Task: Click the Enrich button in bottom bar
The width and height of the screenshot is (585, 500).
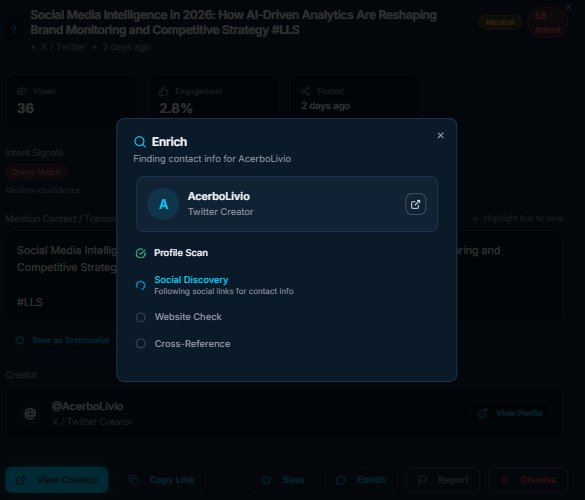Action: point(360,479)
